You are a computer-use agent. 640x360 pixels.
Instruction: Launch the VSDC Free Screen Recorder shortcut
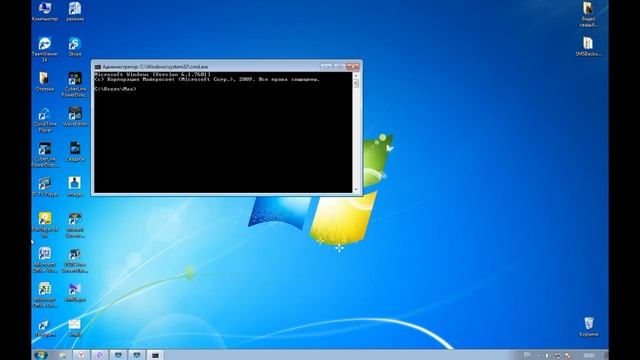[x=75, y=260]
